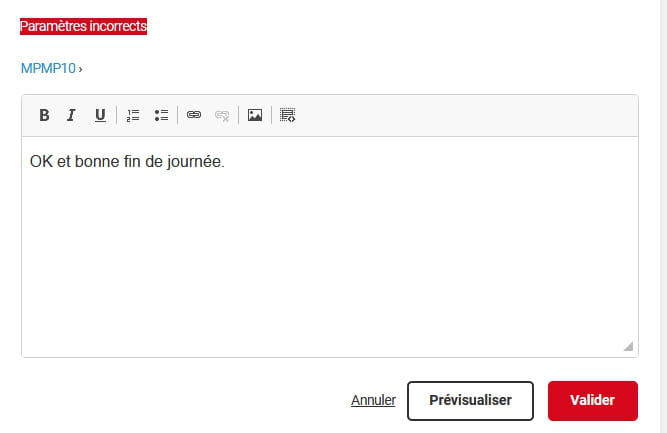Show blocks with the source view icon
This screenshot has height=433, width=667.
pyautogui.click(x=288, y=115)
